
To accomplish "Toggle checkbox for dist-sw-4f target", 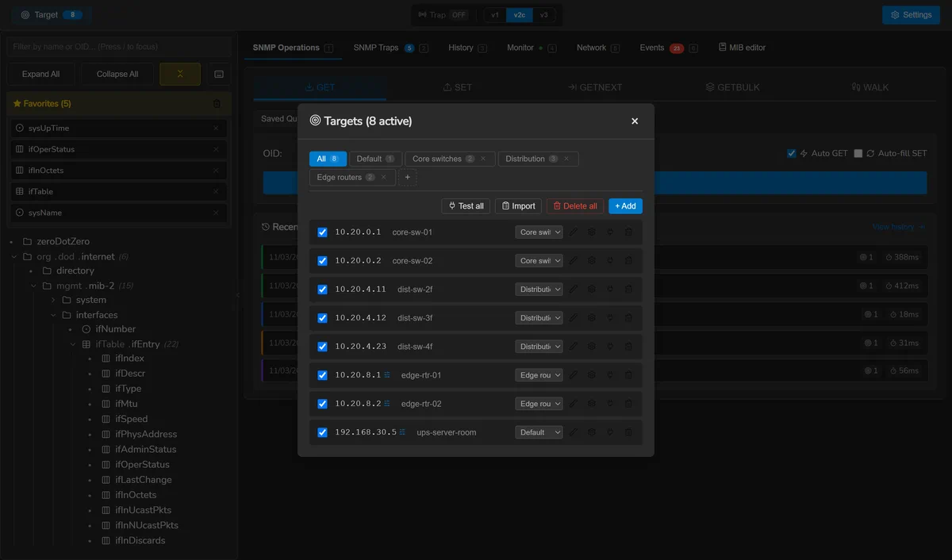I will pos(322,347).
